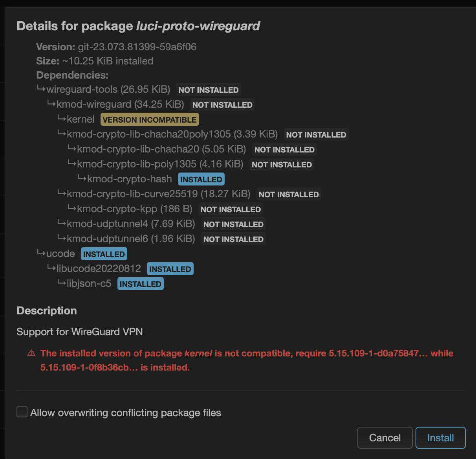Cancel the package details dialog
Viewport: 476px width, 459px height.
(384, 438)
